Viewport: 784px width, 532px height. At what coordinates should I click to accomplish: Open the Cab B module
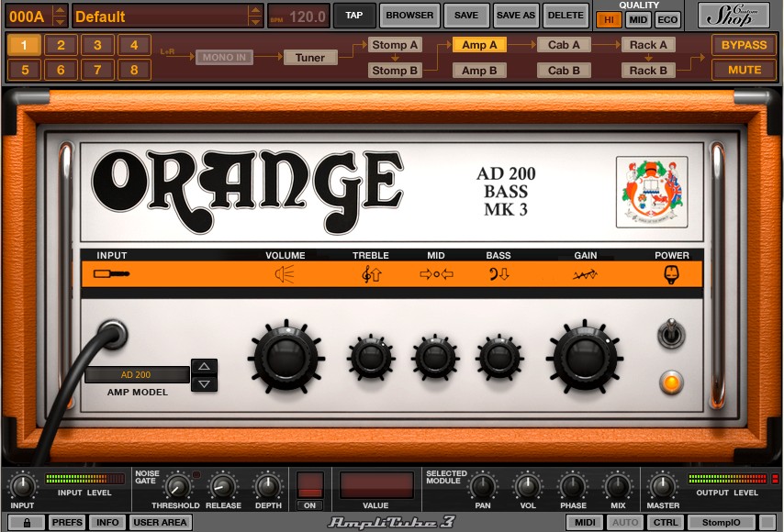click(x=564, y=71)
